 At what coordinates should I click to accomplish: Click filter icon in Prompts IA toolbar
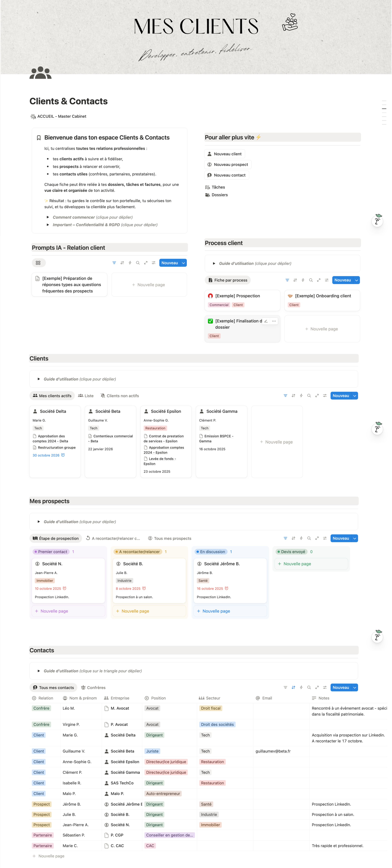pyautogui.click(x=114, y=263)
